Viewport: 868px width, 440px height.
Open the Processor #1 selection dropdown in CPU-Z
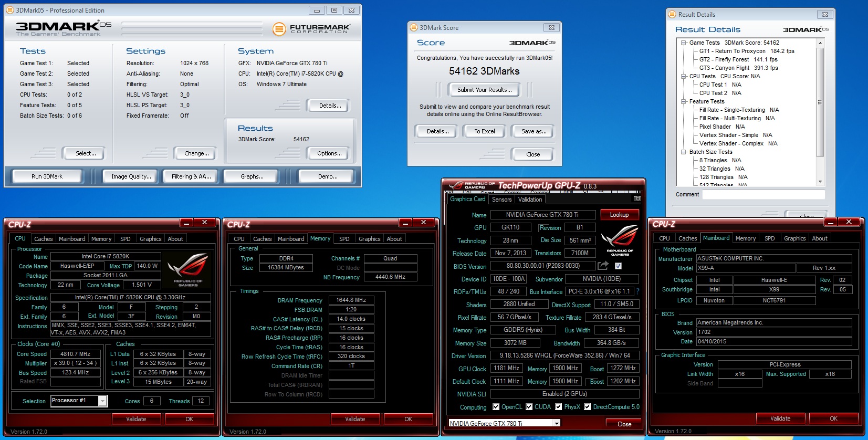tap(103, 401)
